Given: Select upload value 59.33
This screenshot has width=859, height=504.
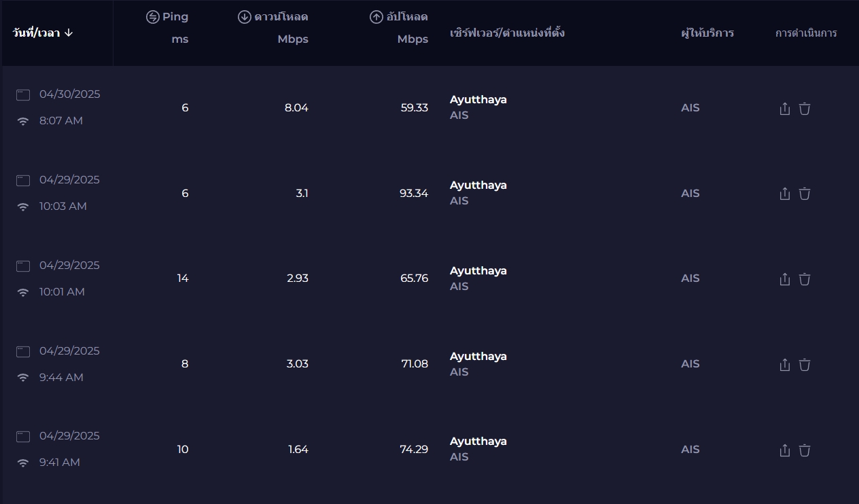Looking at the screenshot, I should tap(414, 108).
